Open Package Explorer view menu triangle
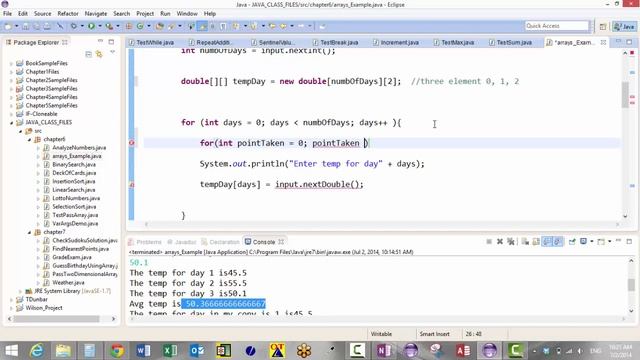The width and height of the screenshot is (640, 360). click(112, 52)
